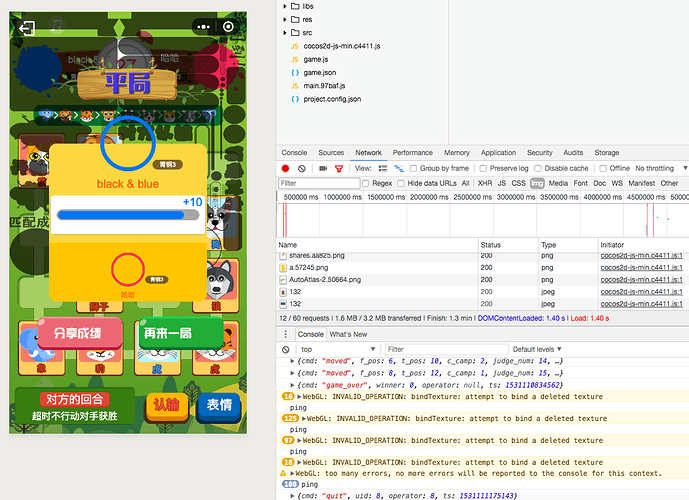689x500 pixels.
Task: Expand the quit command console object
Action: point(292,496)
